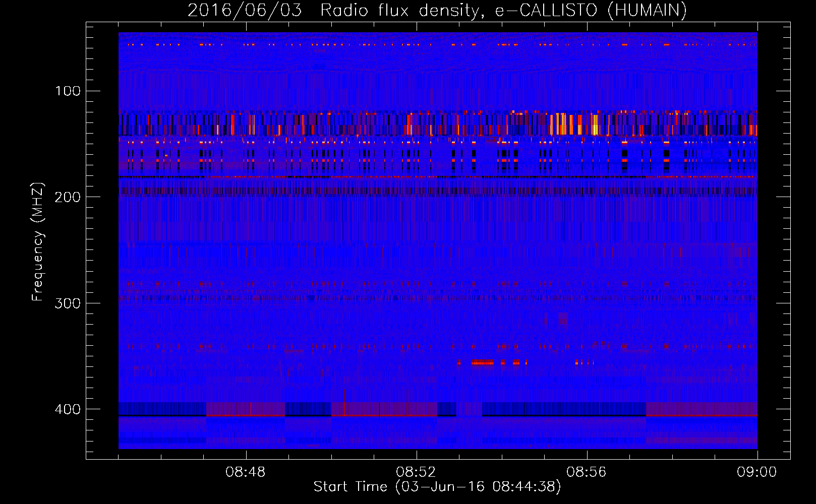Click the 200 frequency tick label
This screenshot has width=816, height=504.
click(68, 197)
